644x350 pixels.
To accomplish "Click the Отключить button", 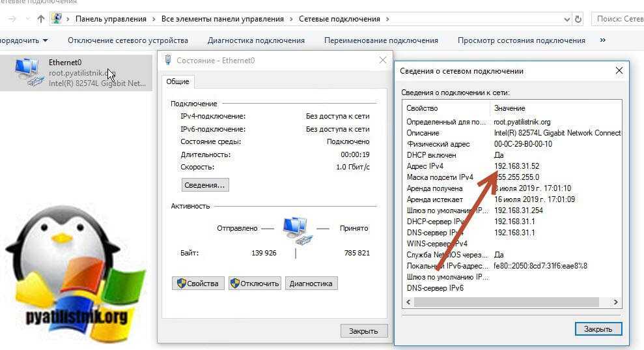I will (255, 284).
